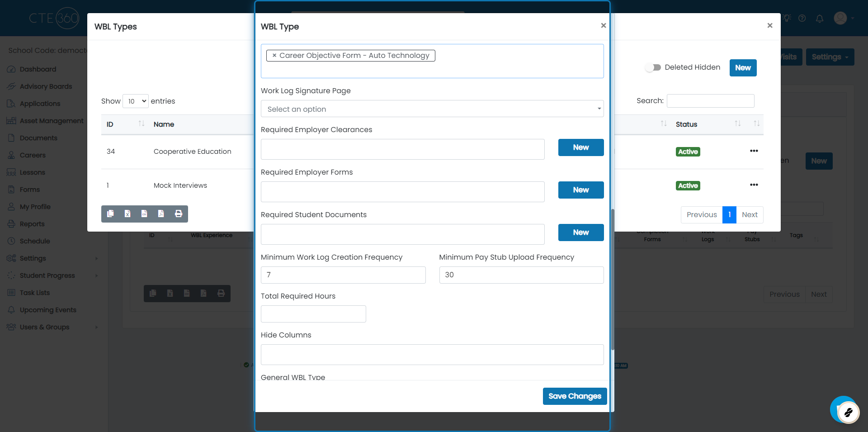Click Active status badge for Mock Interviews
The width and height of the screenshot is (868, 432).
(688, 186)
